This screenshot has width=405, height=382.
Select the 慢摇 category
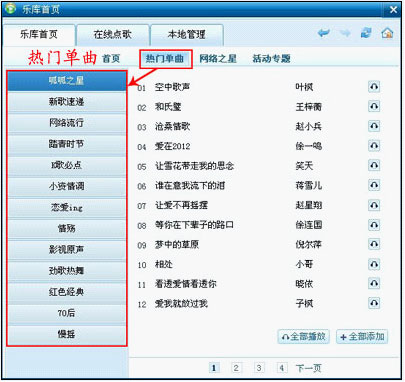(66, 334)
